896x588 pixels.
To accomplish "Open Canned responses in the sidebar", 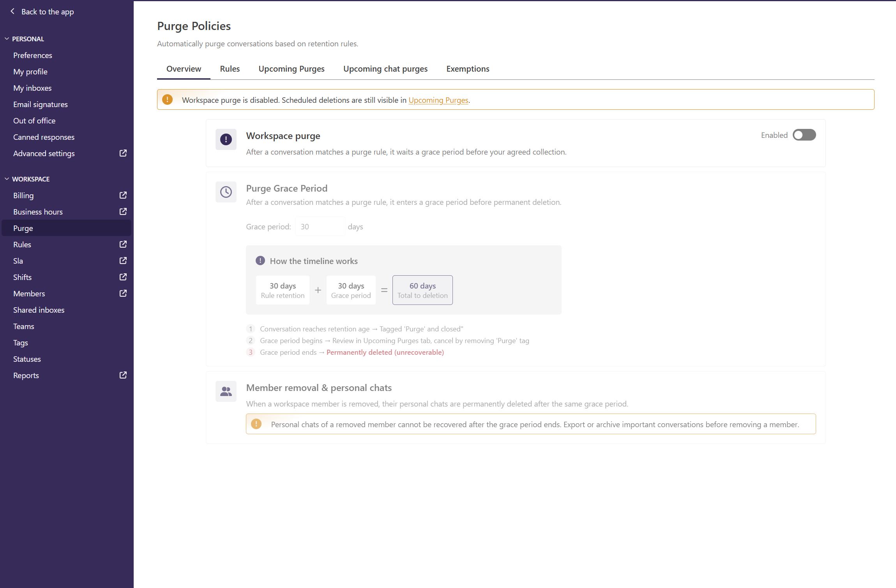I will click(x=44, y=137).
